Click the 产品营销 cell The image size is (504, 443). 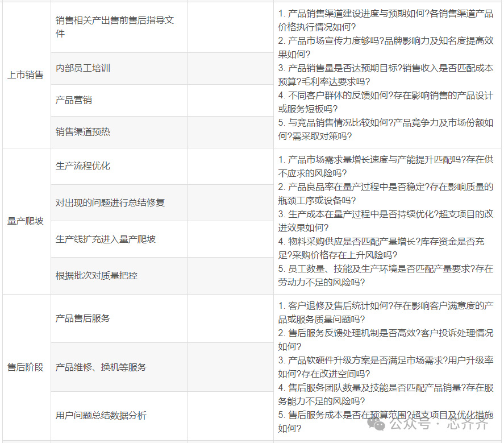pyautogui.click(x=74, y=100)
